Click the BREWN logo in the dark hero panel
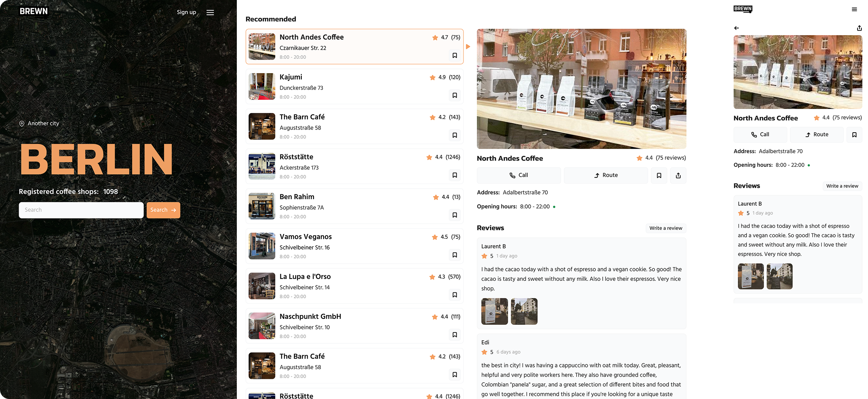The height and width of the screenshot is (399, 868). click(34, 11)
